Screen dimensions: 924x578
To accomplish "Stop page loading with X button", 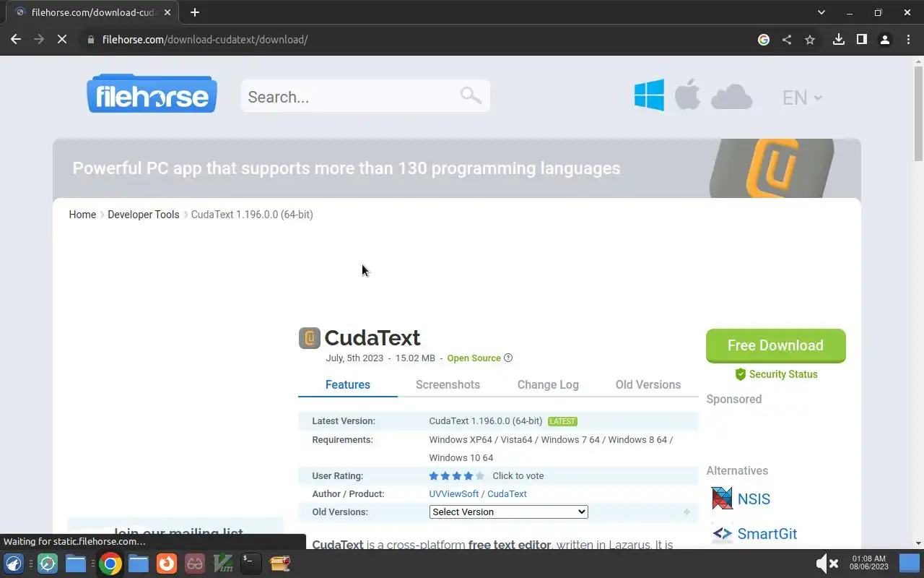I will (62, 40).
